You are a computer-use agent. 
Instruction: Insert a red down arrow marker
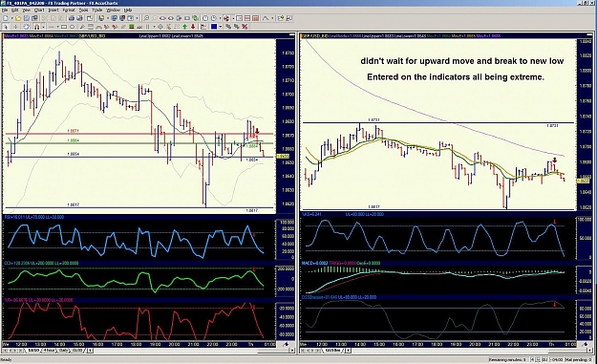coord(193,27)
